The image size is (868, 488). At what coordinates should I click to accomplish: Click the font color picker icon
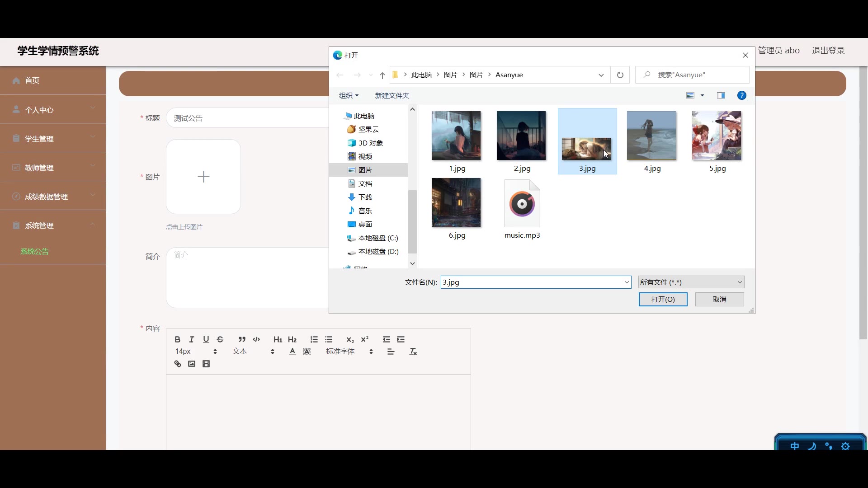point(292,352)
